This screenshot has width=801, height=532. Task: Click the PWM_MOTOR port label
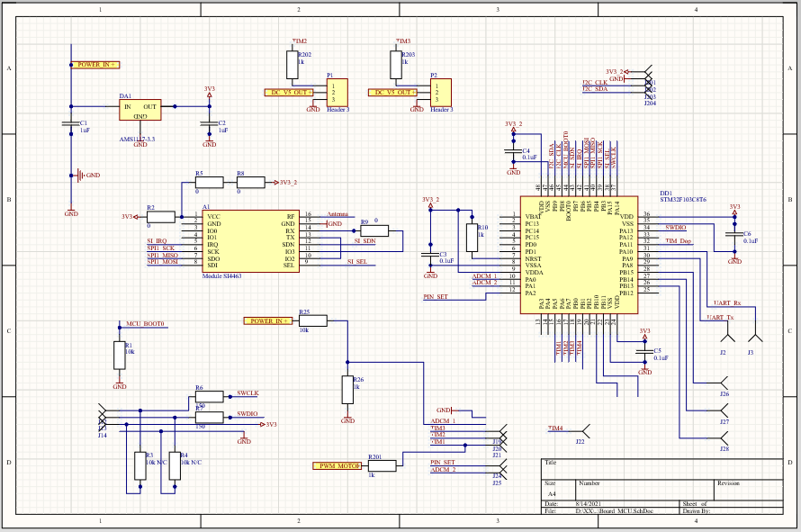337,465
